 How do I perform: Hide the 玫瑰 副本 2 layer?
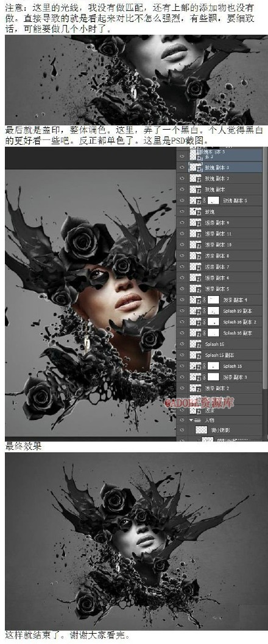click(183, 178)
